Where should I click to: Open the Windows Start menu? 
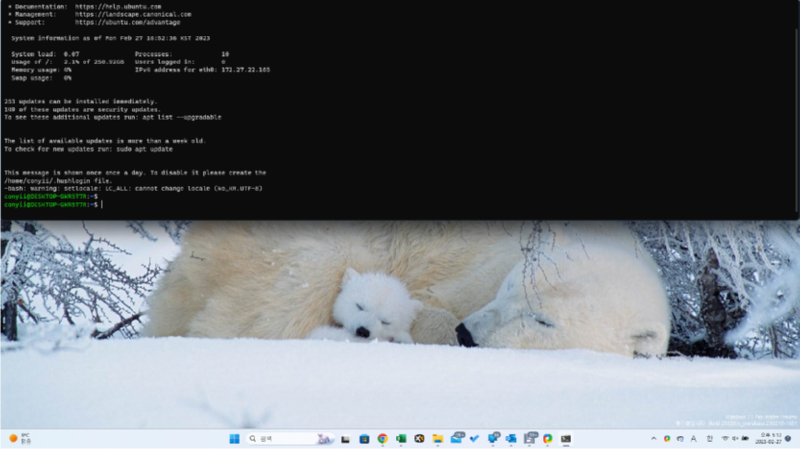pyautogui.click(x=234, y=438)
